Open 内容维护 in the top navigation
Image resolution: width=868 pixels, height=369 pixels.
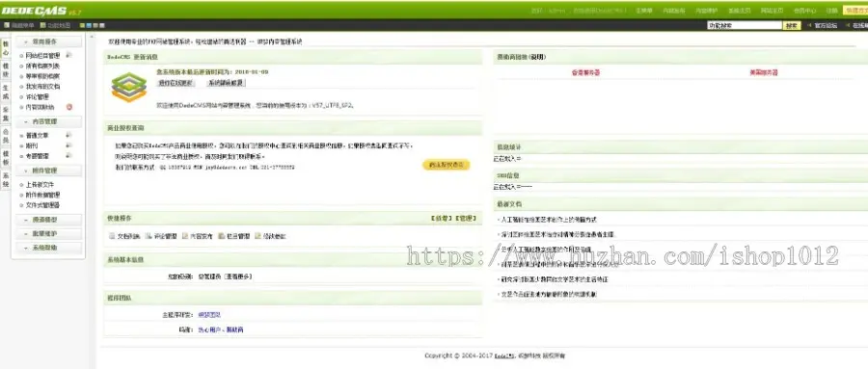click(706, 11)
